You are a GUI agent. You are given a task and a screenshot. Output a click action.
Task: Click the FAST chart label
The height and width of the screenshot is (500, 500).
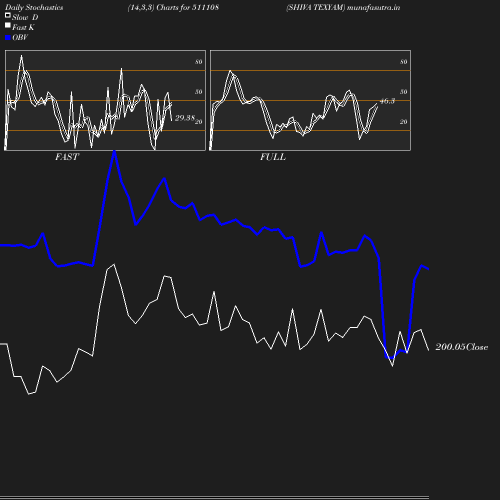67,157
